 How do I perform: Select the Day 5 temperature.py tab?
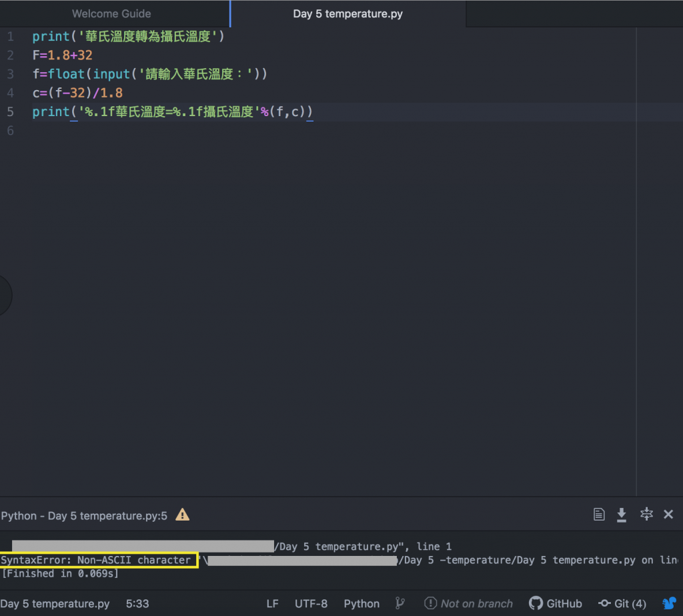(348, 13)
